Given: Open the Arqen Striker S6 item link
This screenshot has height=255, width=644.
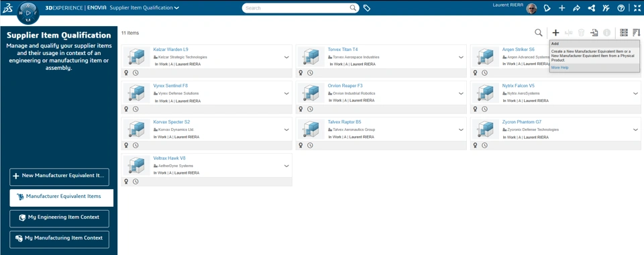Looking at the screenshot, I should coord(519,50).
